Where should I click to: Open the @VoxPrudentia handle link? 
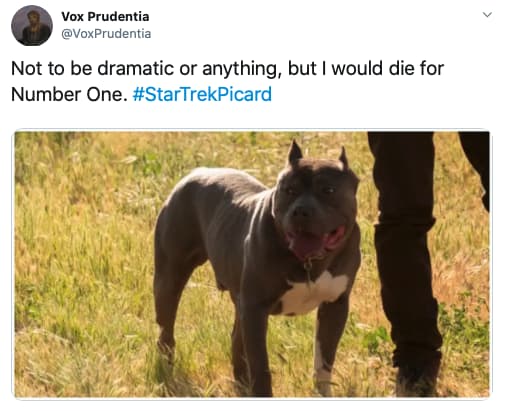pyautogui.click(x=106, y=34)
